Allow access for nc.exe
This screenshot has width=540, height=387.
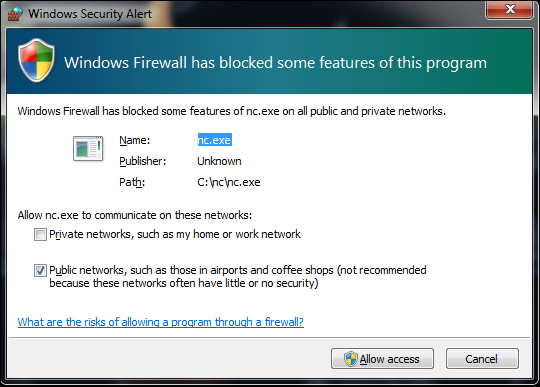pos(382,359)
